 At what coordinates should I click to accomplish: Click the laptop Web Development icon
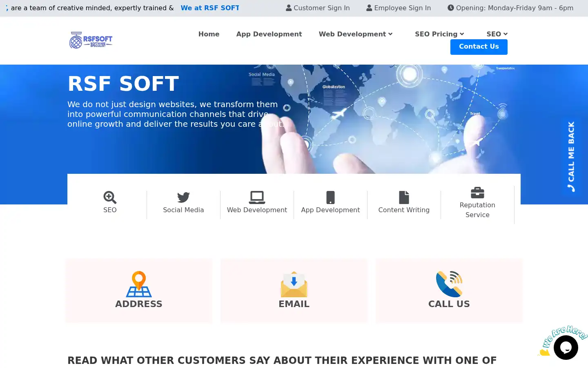coord(257,197)
